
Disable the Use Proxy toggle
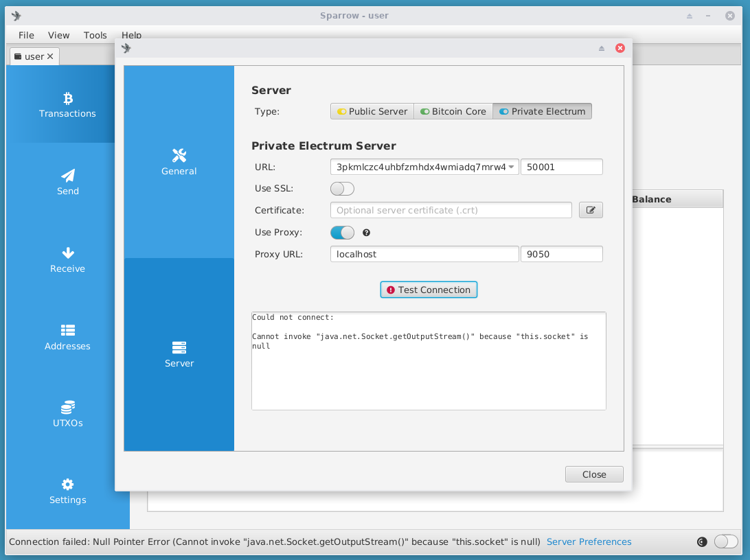coord(341,233)
